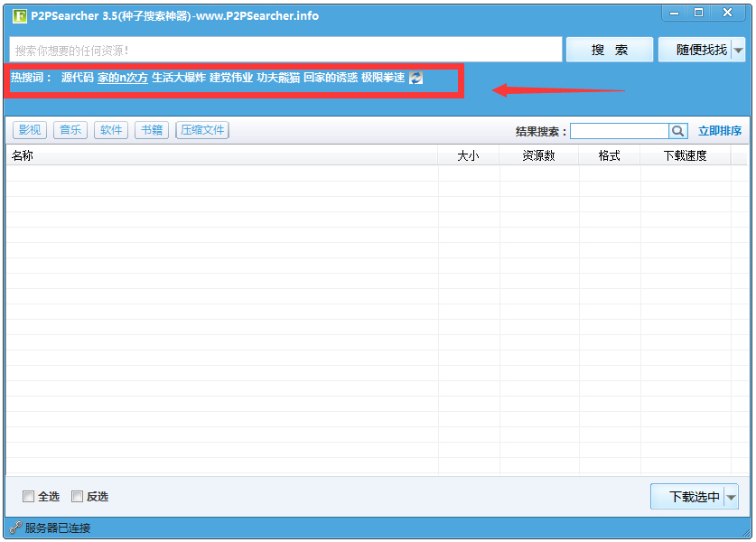The width and height of the screenshot is (756, 542).
Task: Focus the 结果搜索 filter input field
Action: 620,131
